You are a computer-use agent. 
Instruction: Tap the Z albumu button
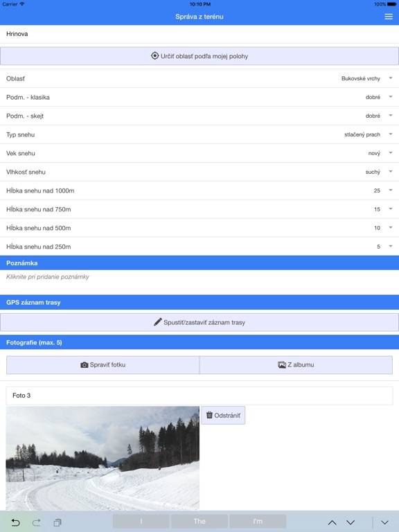[x=296, y=365]
